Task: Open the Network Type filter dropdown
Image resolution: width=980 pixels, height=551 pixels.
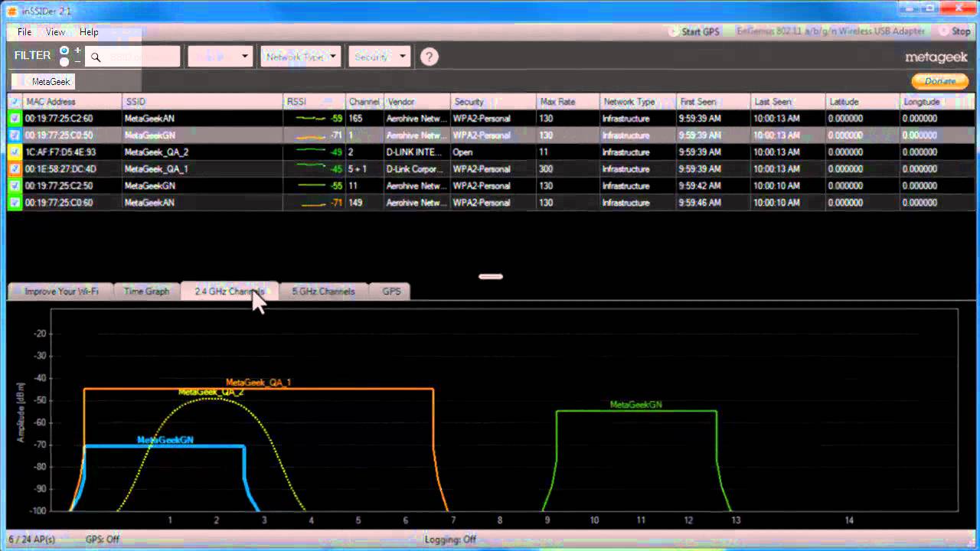Action: (x=300, y=57)
